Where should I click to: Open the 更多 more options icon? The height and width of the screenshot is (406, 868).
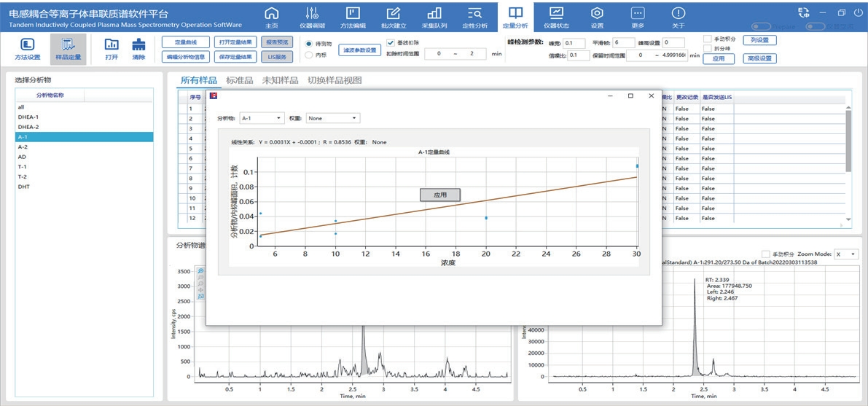click(638, 13)
